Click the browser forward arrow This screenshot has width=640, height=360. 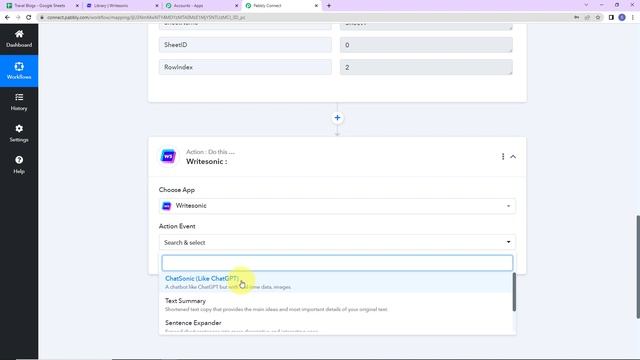(18, 18)
